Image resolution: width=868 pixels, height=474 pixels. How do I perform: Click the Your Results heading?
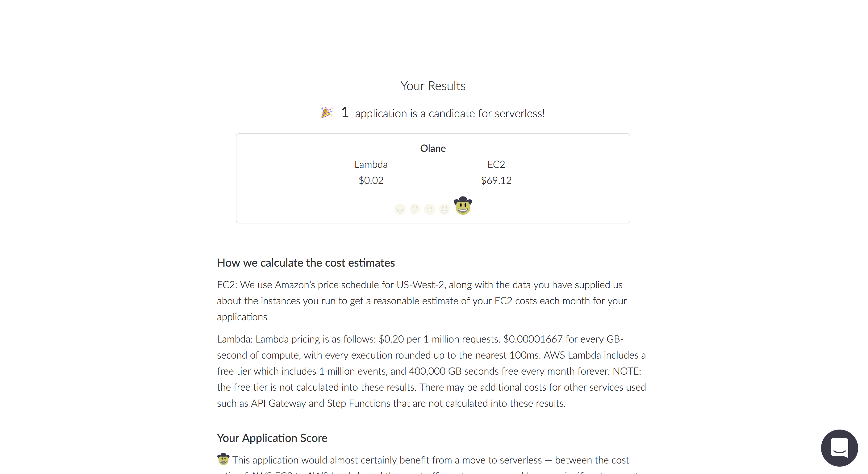(433, 85)
